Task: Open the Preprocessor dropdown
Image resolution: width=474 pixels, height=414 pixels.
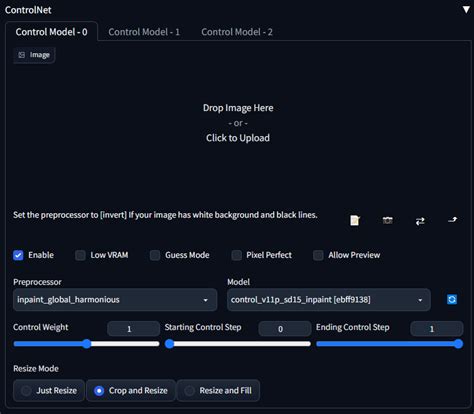Action: (x=115, y=300)
